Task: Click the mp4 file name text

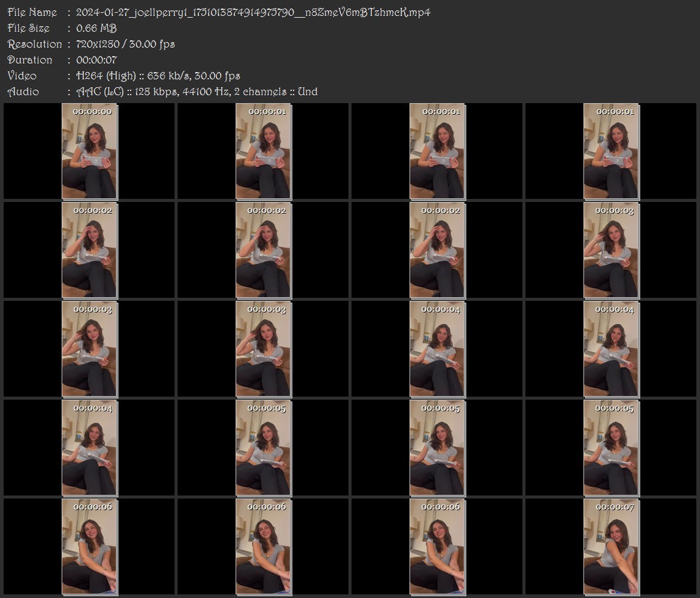Action: pos(253,12)
